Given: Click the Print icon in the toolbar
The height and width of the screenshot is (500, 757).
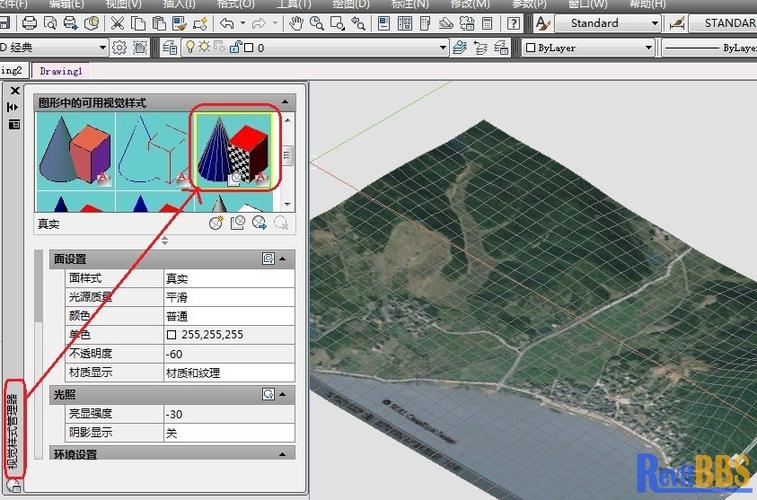Looking at the screenshot, I should point(29,23).
